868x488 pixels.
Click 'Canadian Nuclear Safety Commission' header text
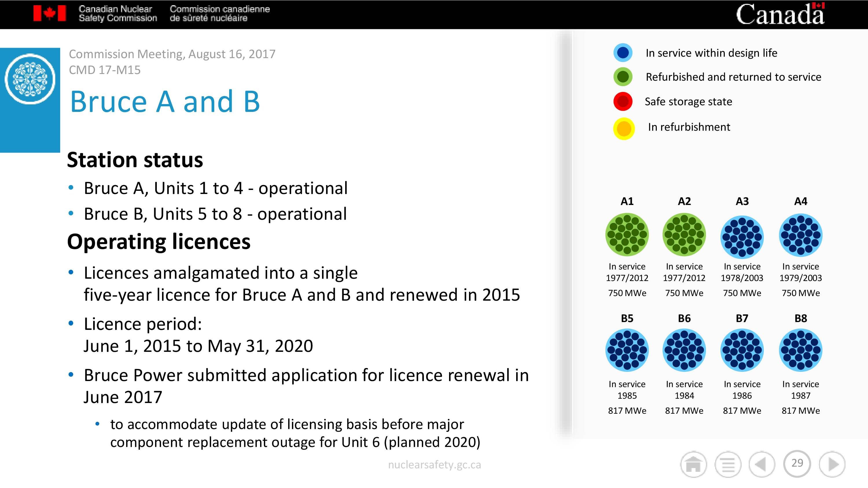point(117,14)
